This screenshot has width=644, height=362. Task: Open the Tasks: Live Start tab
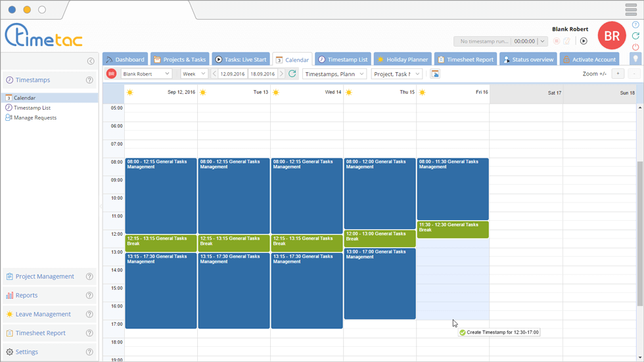(x=241, y=59)
